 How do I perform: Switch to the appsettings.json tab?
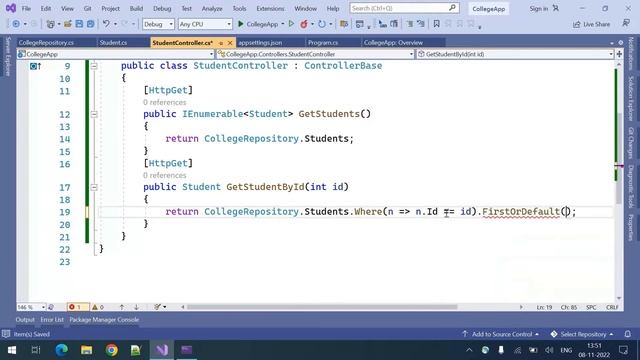pos(260,43)
